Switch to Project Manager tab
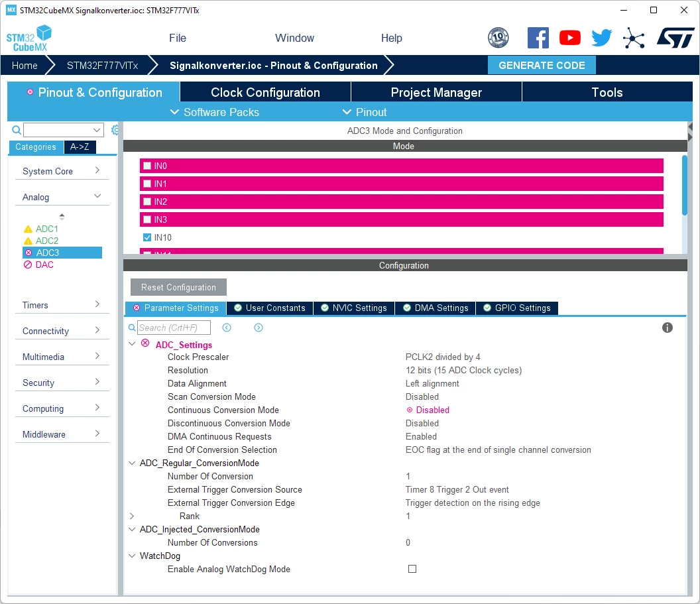The height and width of the screenshot is (604, 700). (436, 92)
